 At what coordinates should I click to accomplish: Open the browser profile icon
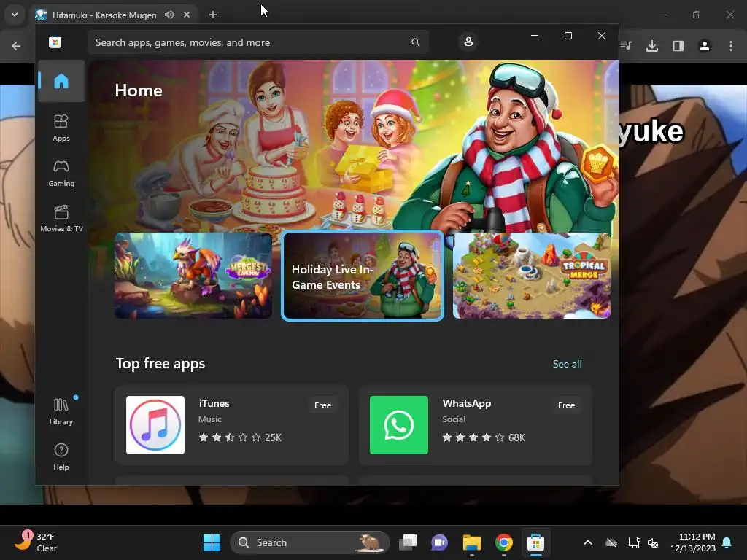tap(705, 46)
